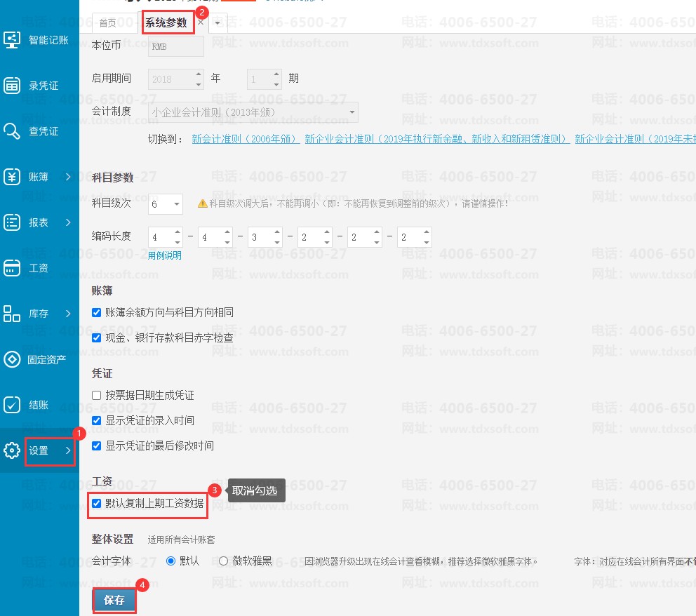
Task: Click the 结账 checkmark icon
Action: click(x=12, y=405)
